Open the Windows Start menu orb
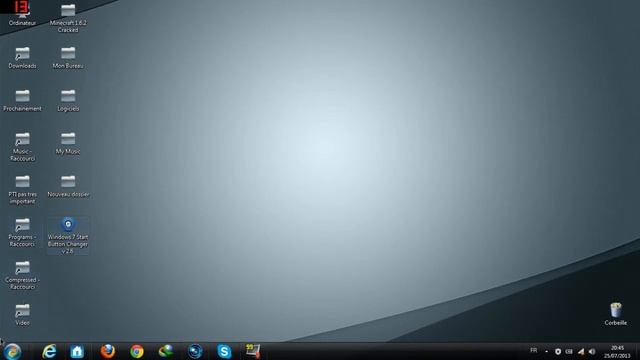 [12, 351]
